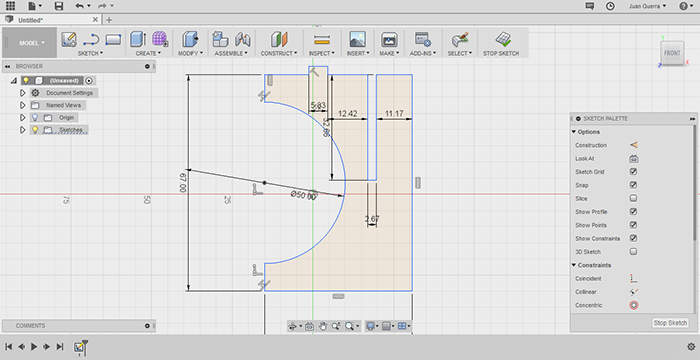This screenshot has height=360, width=700.
Task: Select the Extrude tool under Create
Action: [138, 39]
